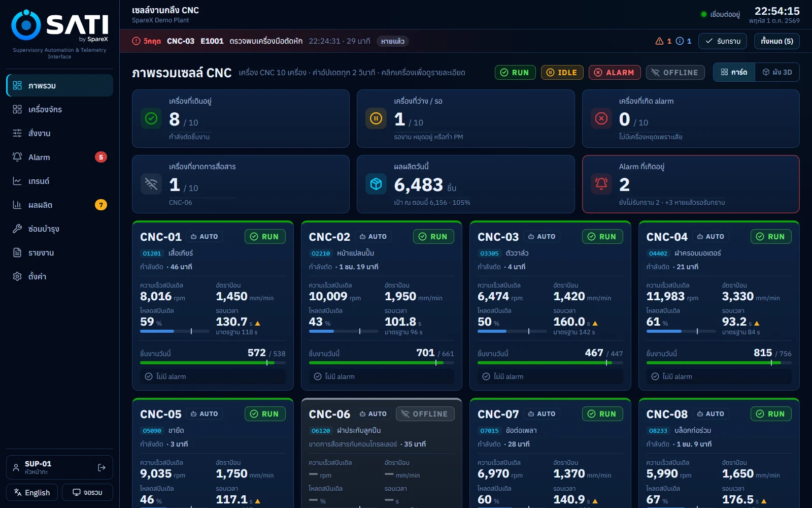Switch to การ์ด card view

coord(734,72)
